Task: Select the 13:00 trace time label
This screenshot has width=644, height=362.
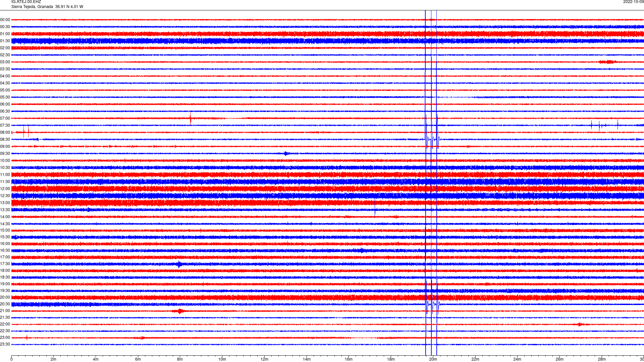Action: (5, 203)
